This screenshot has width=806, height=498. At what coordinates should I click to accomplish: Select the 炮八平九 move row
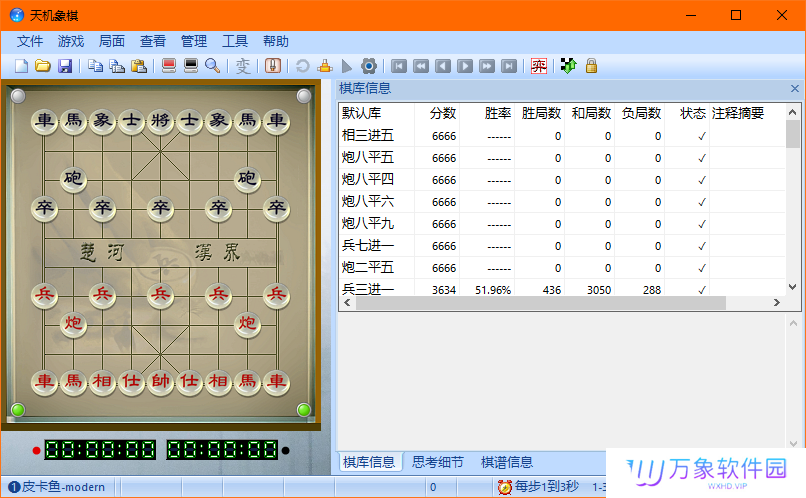[x=562, y=224]
